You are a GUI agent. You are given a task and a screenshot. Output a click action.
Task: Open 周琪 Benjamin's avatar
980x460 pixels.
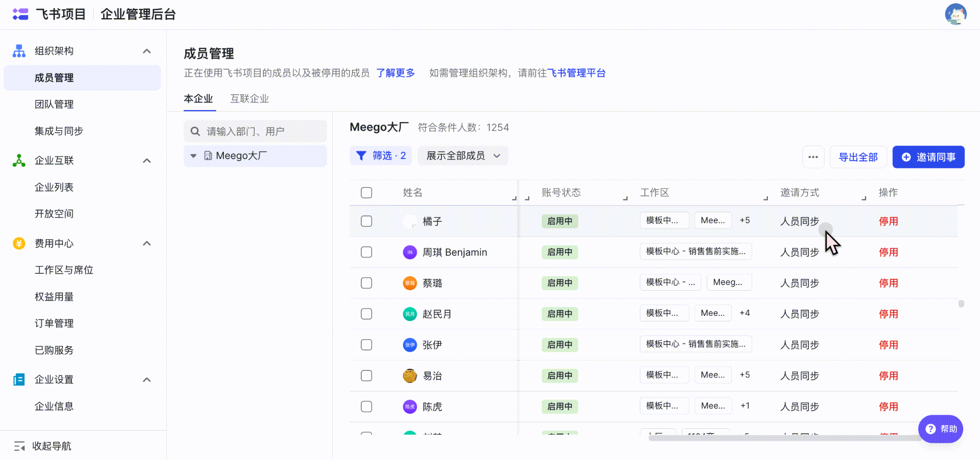410,252
